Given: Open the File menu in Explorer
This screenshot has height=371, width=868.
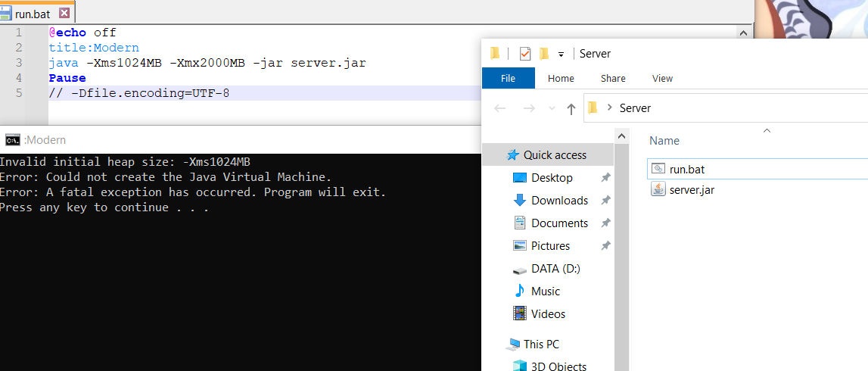Looking at the screenshot, I should (x=508, y=78).
